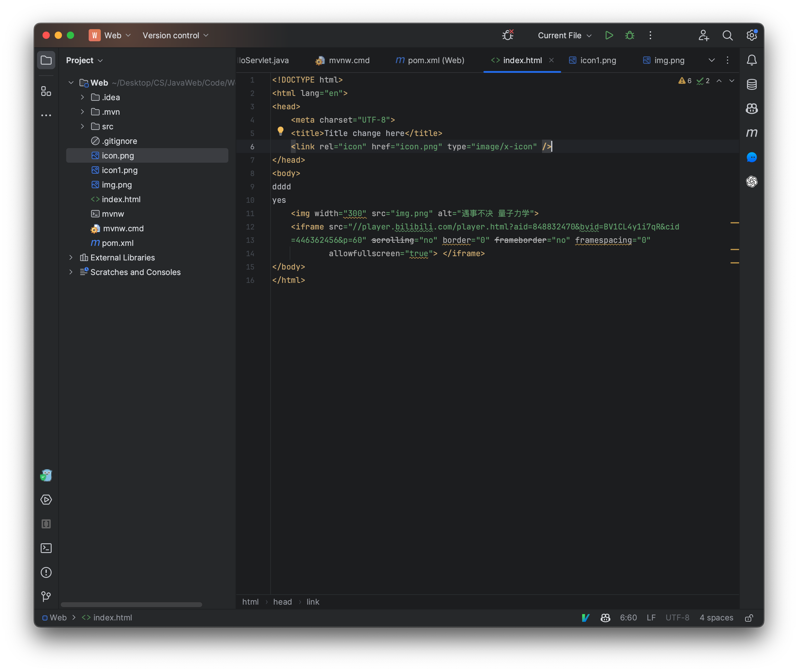
Task: Open the Endpoints tool window icon on left sidebar
Action: 46,524
